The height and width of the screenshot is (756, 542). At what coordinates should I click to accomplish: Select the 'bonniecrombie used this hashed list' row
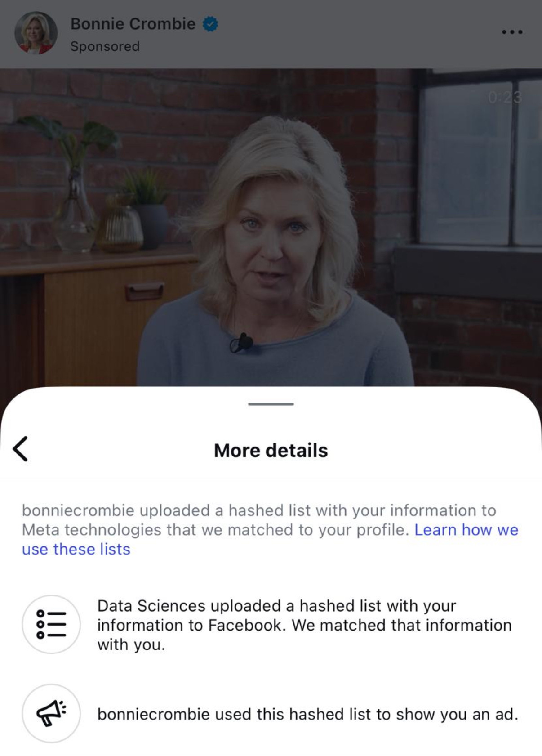tap(271, 714)
